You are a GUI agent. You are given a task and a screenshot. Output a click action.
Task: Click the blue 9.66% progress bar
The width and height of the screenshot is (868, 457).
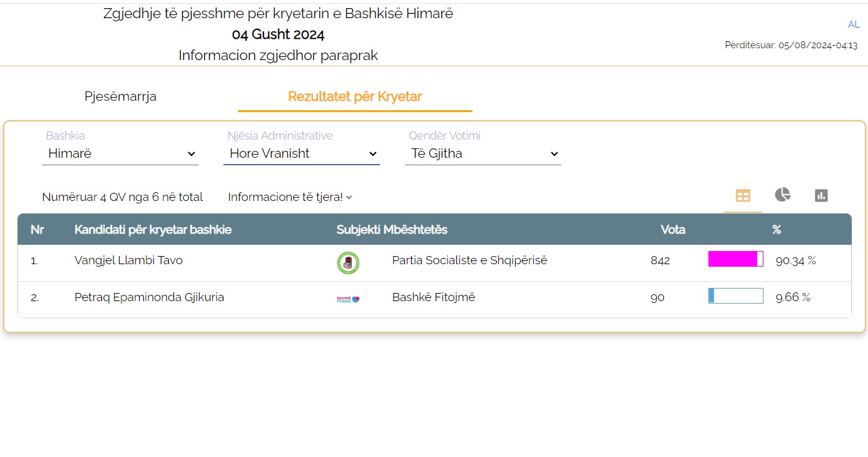(x=735, y=296)
